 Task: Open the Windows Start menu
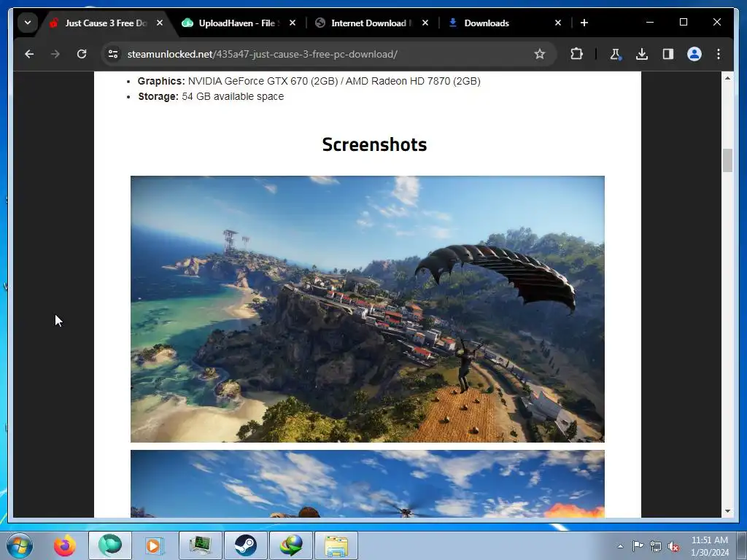pyautogui.click(x=20, y=545)
